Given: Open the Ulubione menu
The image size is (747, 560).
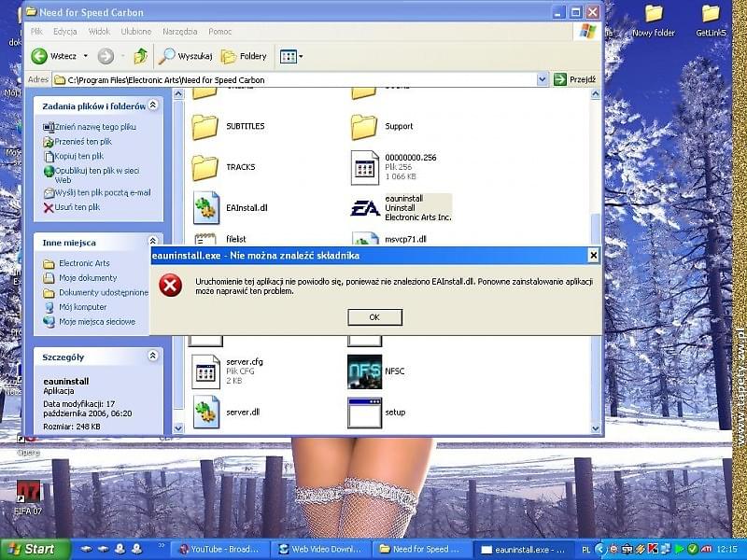Looking at the screenshot, I should (x=136, y=32).
